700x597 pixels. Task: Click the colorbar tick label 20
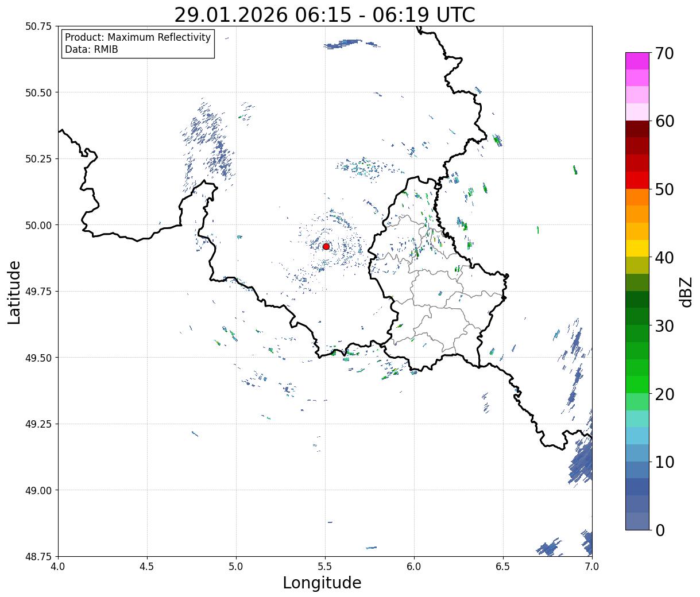point(664,394)
